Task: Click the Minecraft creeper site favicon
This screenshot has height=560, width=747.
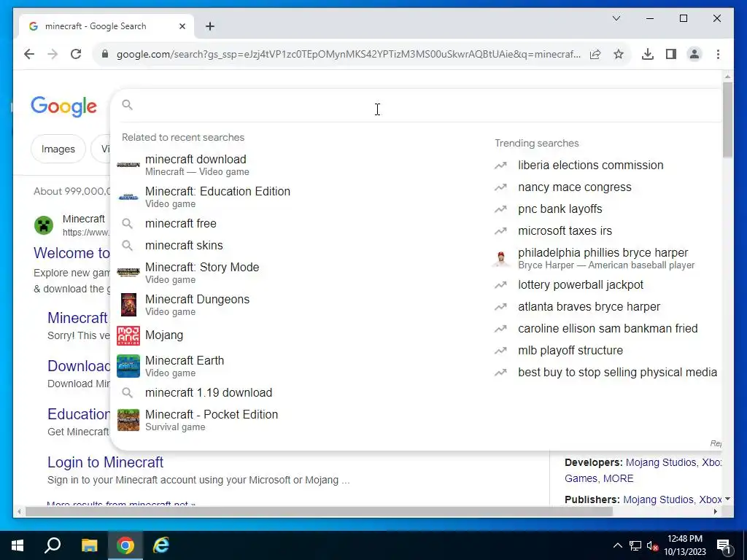Action: click(44, 225)
